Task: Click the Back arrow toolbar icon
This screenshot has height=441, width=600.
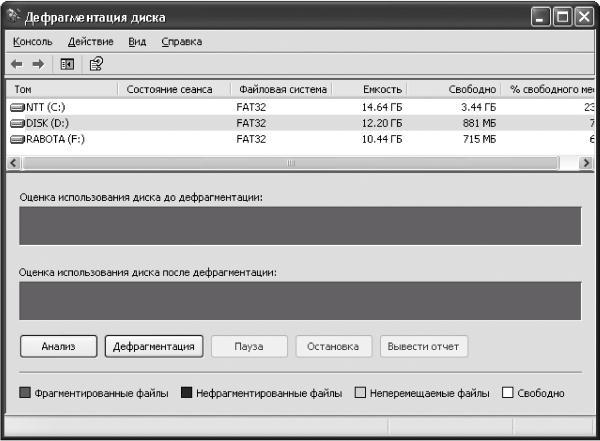Action: tap(16, 64)
